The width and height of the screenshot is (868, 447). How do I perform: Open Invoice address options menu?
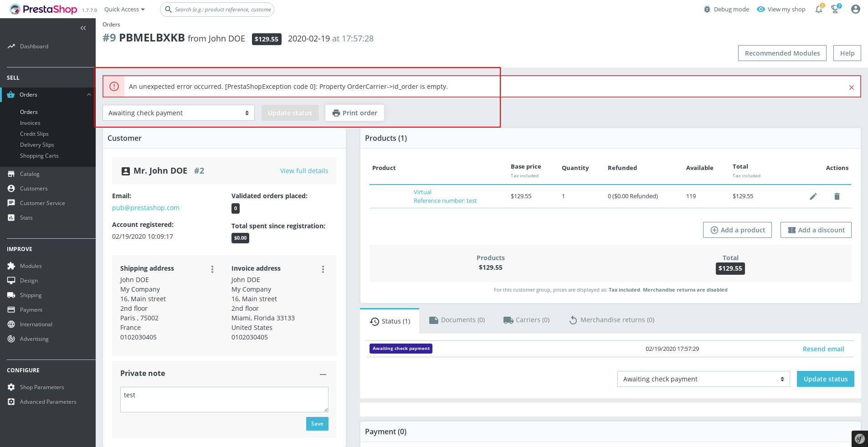(323, 269)
